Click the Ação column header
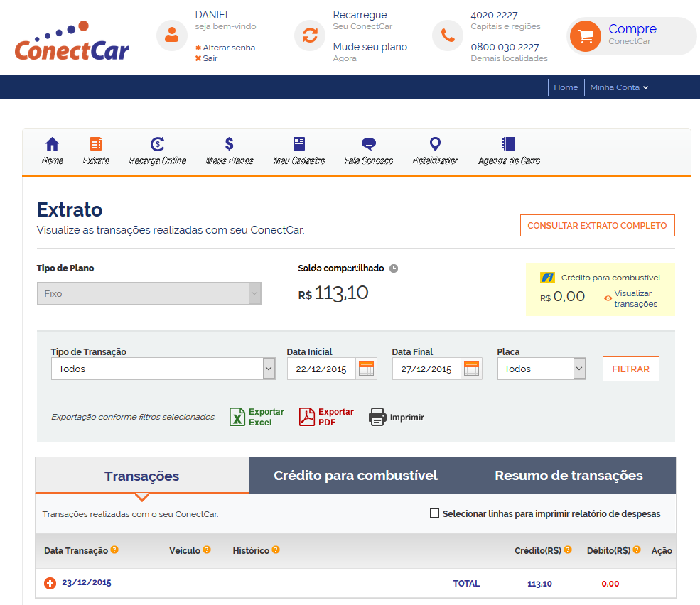Viewport: 700px width, 605px height. point(662,550)
